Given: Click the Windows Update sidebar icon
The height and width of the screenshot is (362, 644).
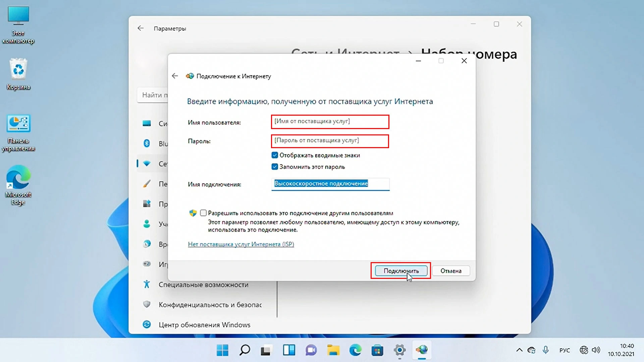Looking at the screenshot, I should coord(147,324).
